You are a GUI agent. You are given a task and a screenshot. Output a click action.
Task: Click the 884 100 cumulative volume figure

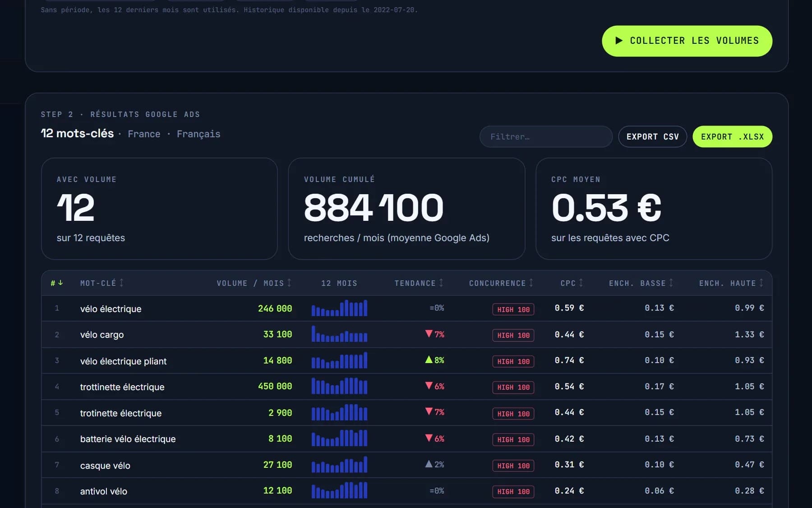pyautogui.click(x=374, y=208)
